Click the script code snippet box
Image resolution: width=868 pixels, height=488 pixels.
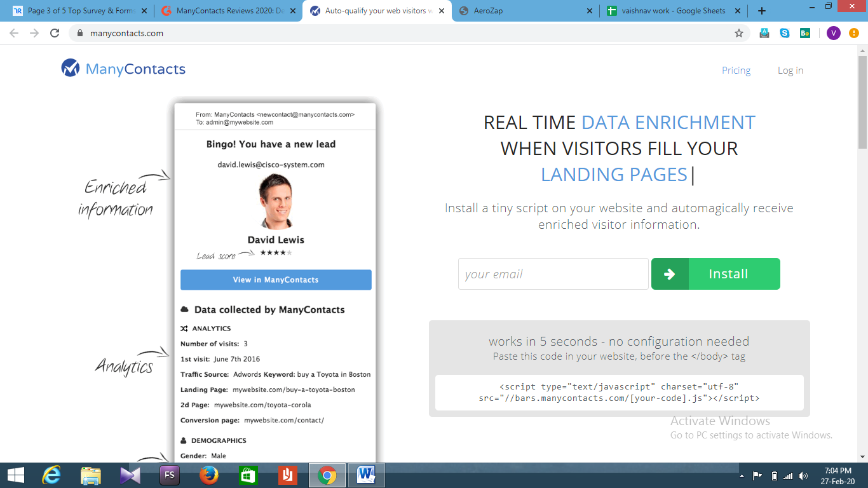[x=620, y=393]
